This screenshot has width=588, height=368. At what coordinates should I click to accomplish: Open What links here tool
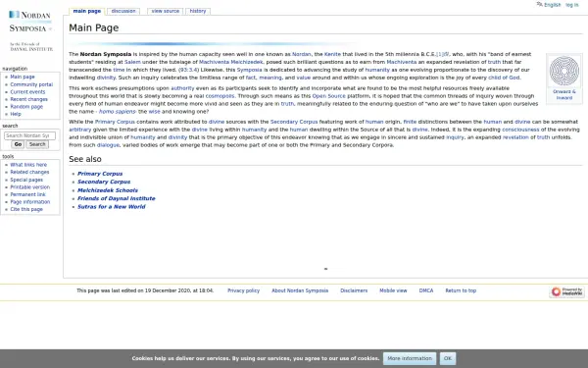28,165
